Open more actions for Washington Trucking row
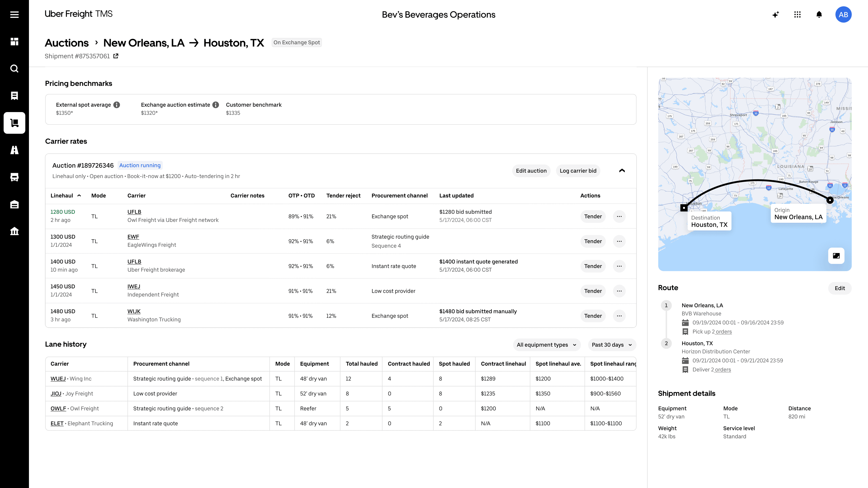Viewport: 868px width, 488px height. pyautogui.click(x=619, y=316)
